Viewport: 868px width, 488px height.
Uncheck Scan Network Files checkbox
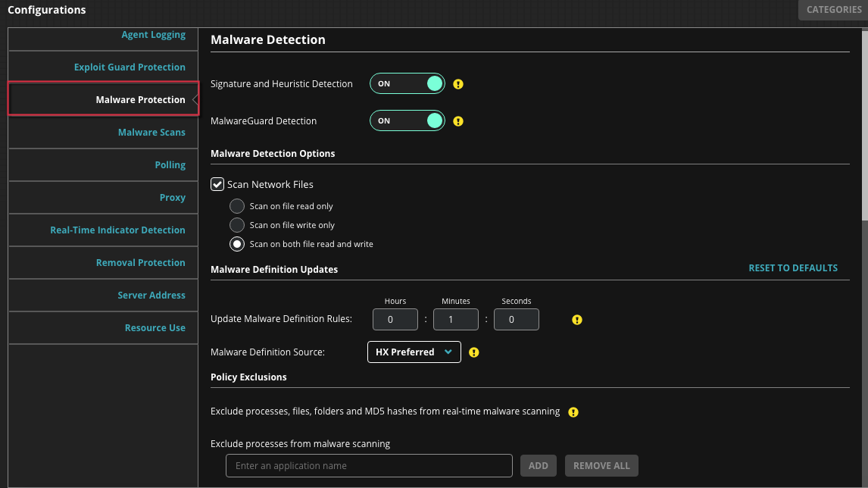point(217,184)
